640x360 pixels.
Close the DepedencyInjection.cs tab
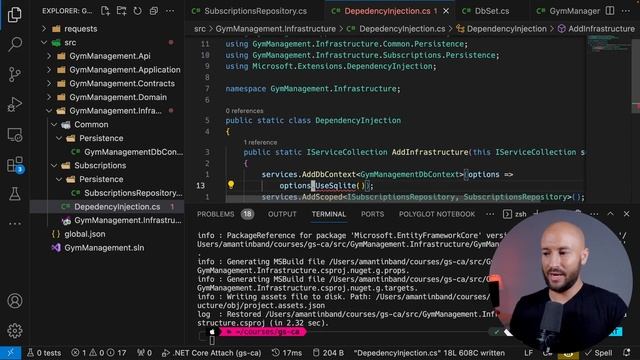[446, 11]
